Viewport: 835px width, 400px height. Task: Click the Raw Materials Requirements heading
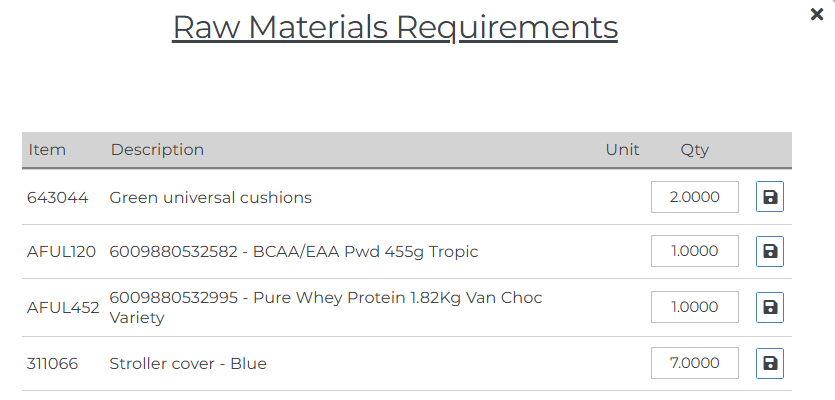395,27
